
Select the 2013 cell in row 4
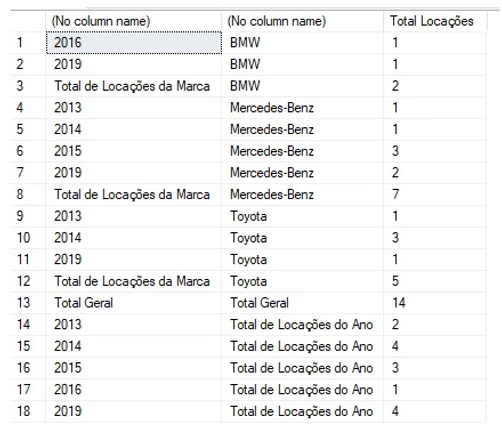click(134, 108)
